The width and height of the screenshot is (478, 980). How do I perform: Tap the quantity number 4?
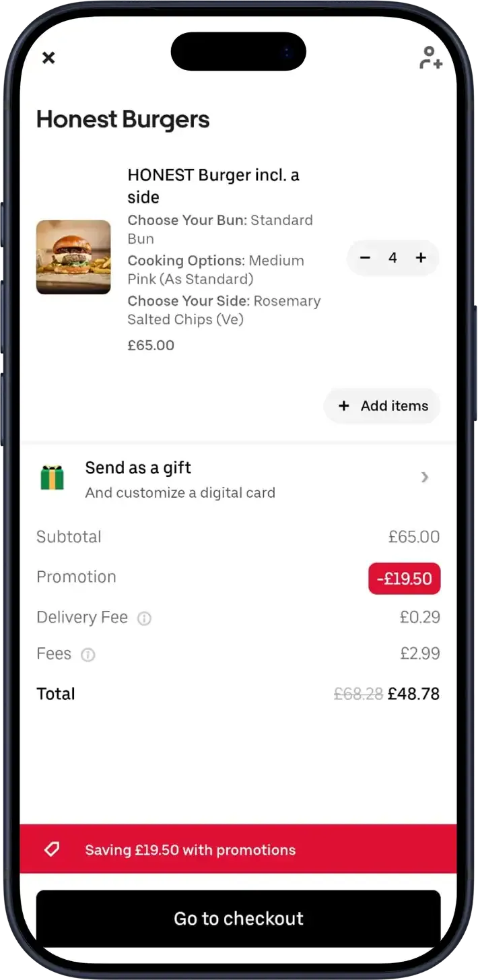coord(392,257)
